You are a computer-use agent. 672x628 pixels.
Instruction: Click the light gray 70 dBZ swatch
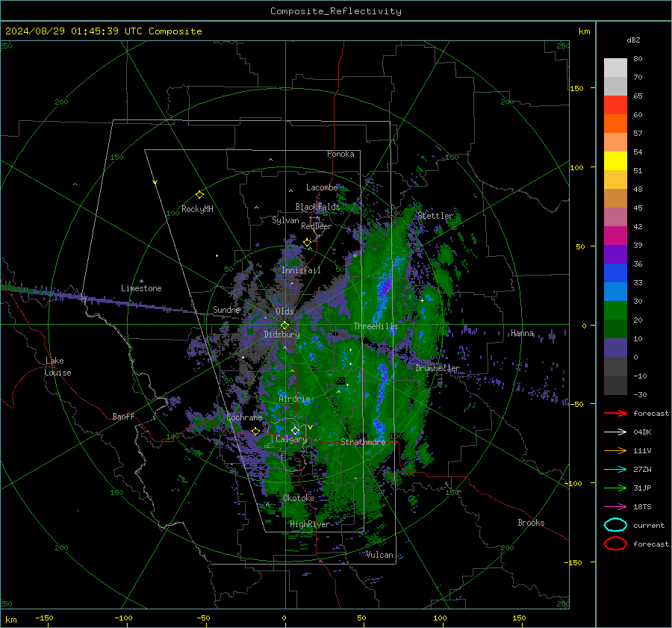(615, 68)
